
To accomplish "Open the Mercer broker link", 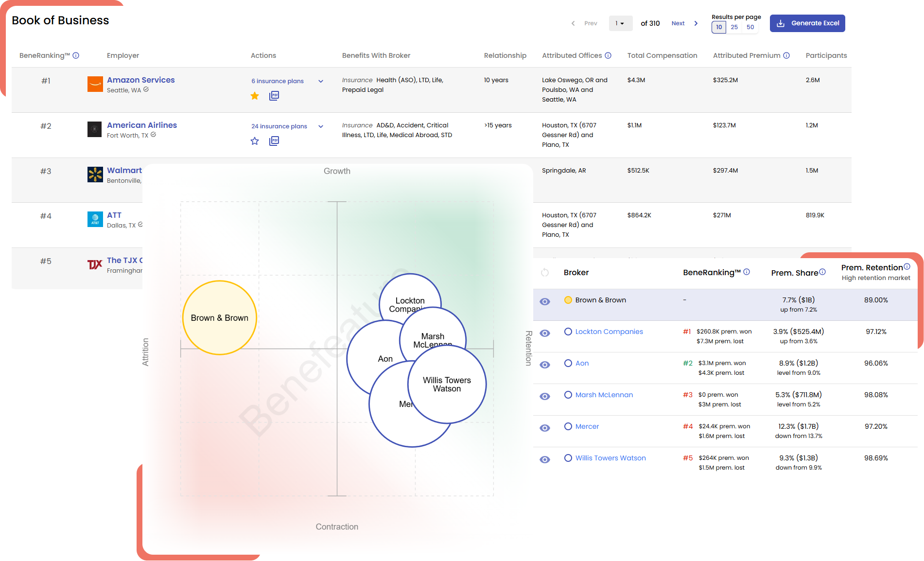I will click(x=587, y=426).
